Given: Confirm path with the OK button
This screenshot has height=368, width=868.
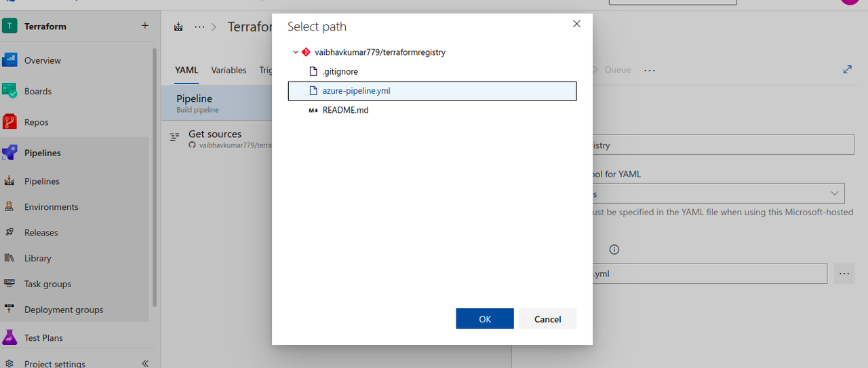Looking at the screenshot, I should coord(485,319).
